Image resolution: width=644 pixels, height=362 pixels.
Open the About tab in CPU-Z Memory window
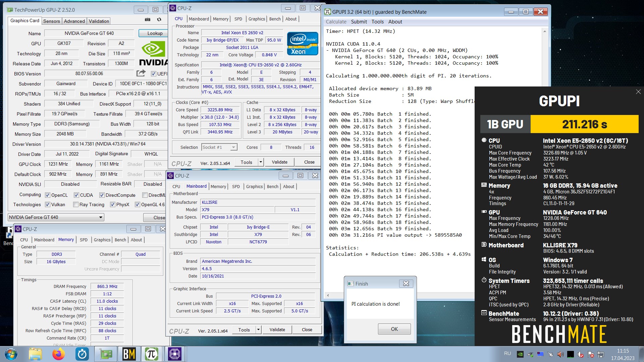(136, 240)
